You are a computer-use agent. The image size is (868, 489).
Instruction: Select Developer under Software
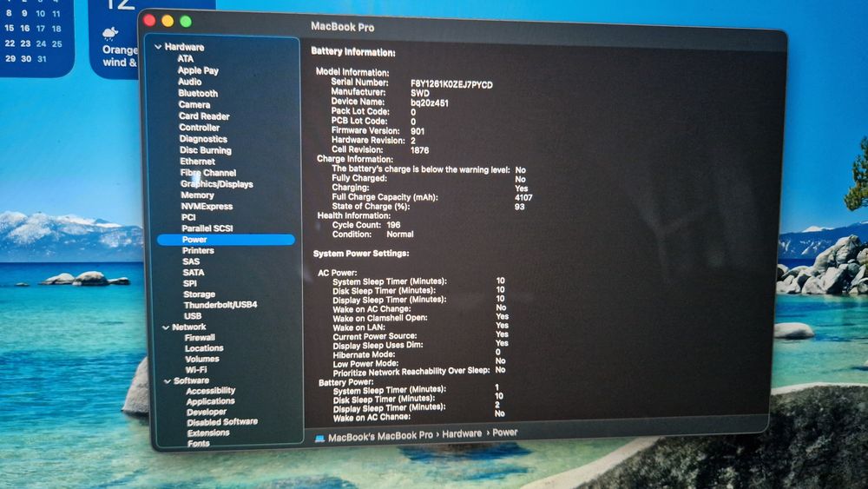click(x=207, y=412)
